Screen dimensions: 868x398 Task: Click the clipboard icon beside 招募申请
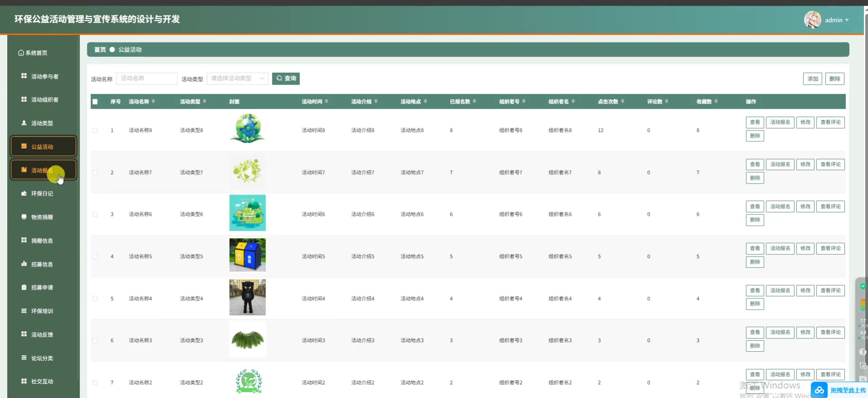24,287
